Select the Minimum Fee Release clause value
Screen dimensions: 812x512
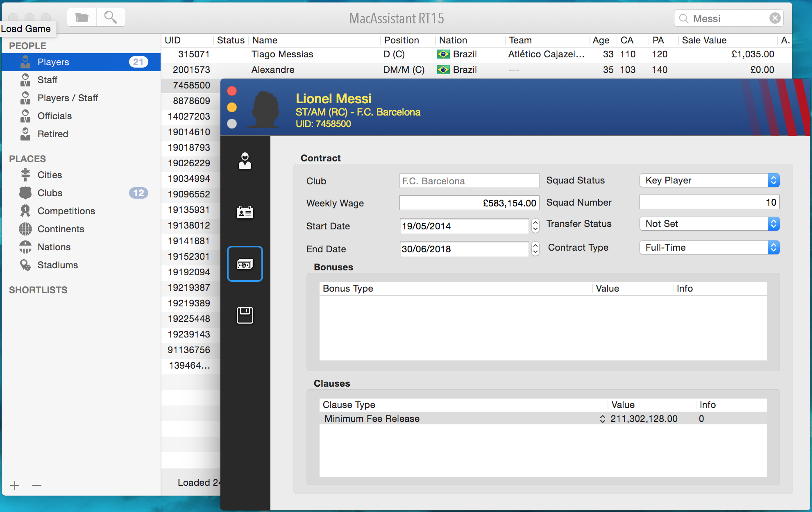644,419
